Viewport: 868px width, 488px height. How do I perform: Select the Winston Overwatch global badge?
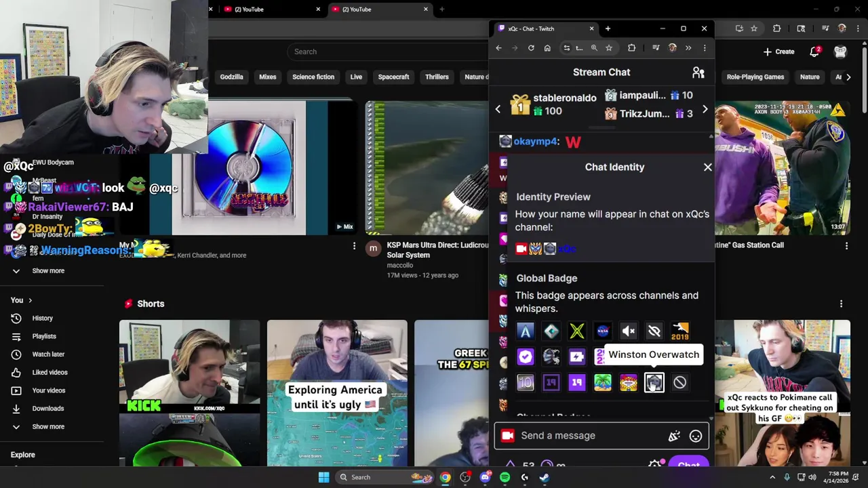pos(654,383)
